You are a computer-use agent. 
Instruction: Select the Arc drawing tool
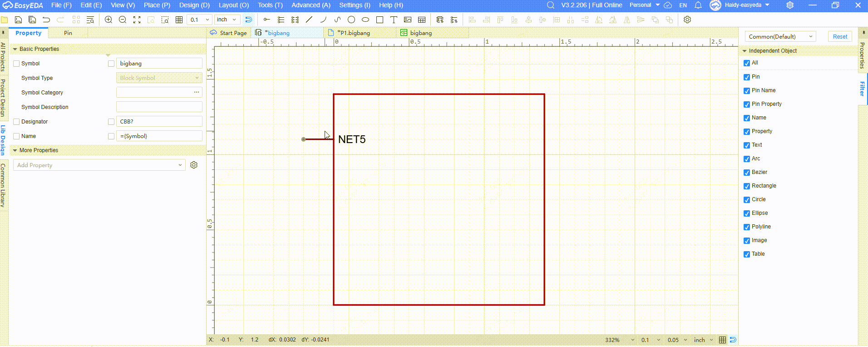pos(323,20)
